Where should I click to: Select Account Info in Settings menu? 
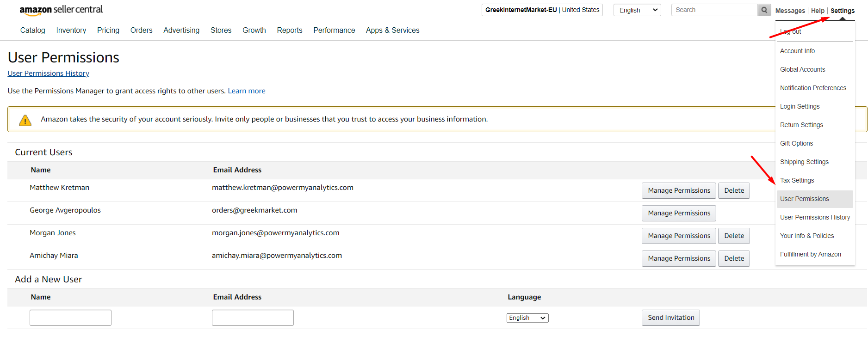point(798,51)
